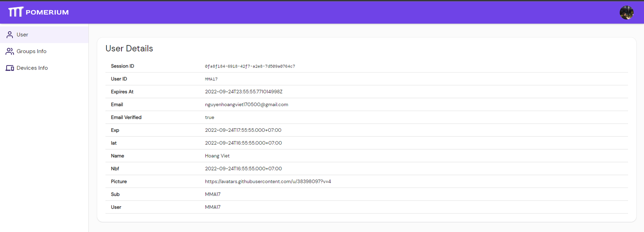Click the avatar picture URL value

point(268,181)
